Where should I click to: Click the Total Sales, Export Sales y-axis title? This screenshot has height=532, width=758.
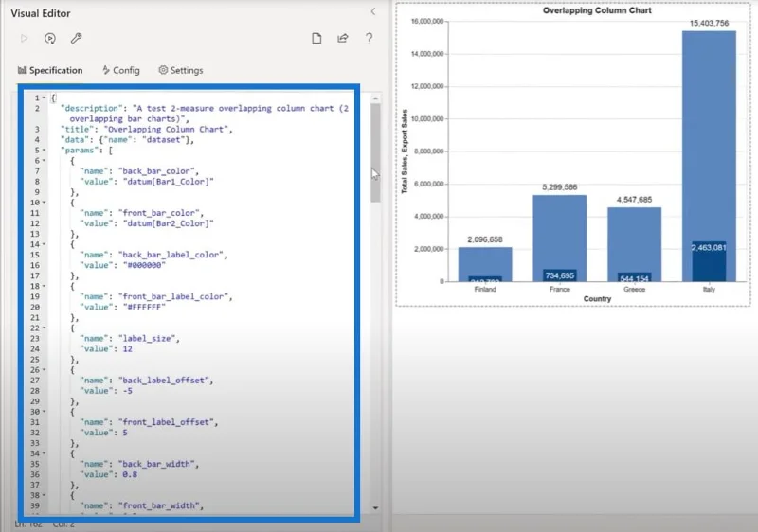pyautogui.click(x=405, y=151)
